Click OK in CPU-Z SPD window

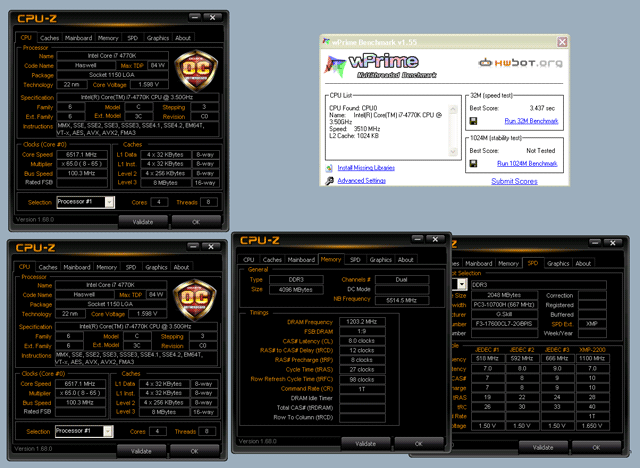click(596, 448)
